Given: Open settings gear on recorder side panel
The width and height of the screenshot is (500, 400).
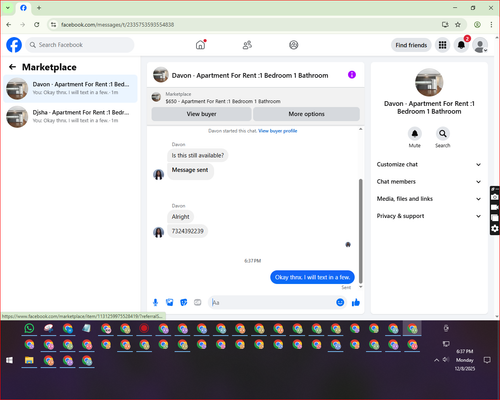Looking at the screenshot, I should [495, 228].
